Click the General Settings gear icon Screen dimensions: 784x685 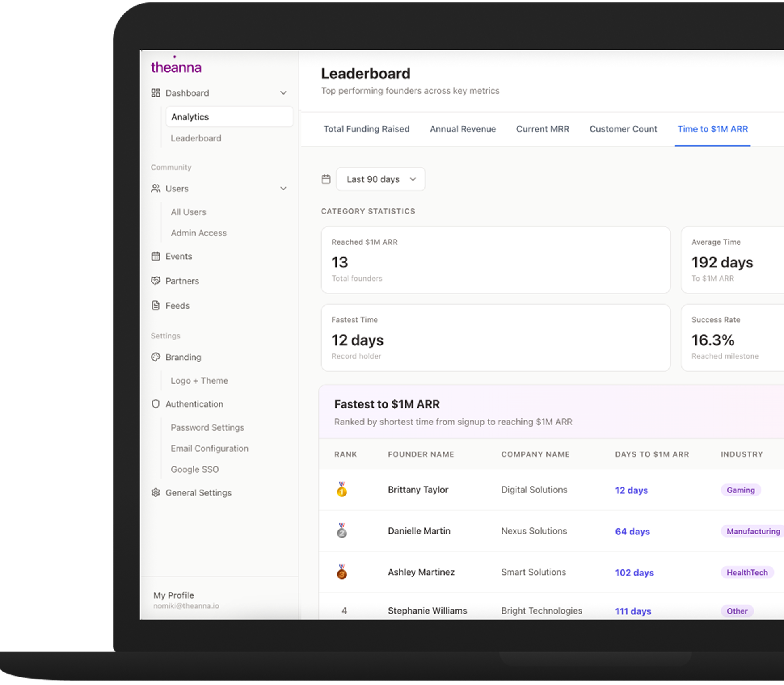[x=156, y=493]
